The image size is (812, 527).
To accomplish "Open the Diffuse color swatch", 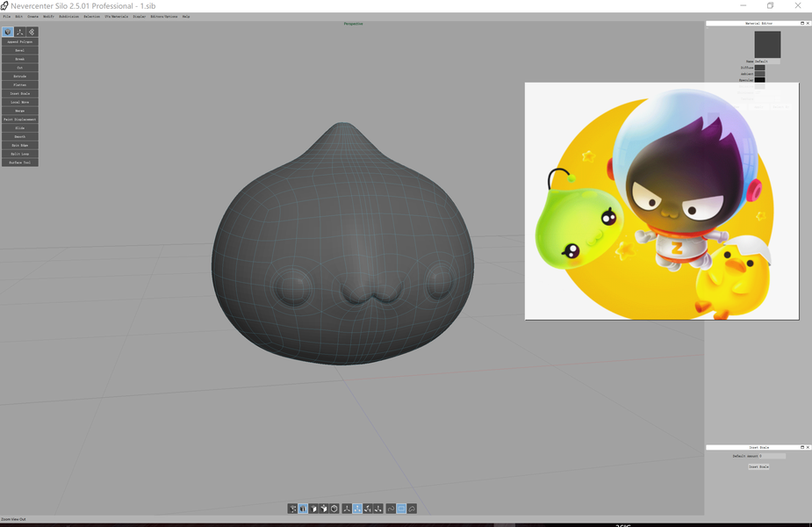I will [759, 68].
